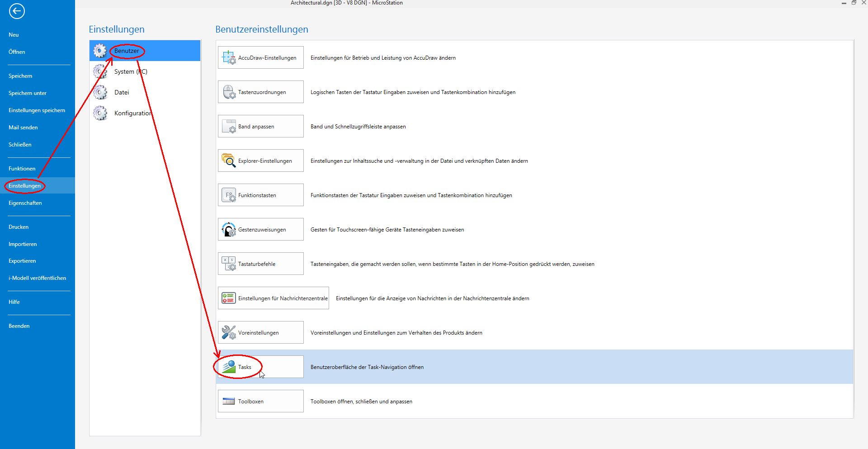Open Hilfe menu entry

click(x=14, y=302)
